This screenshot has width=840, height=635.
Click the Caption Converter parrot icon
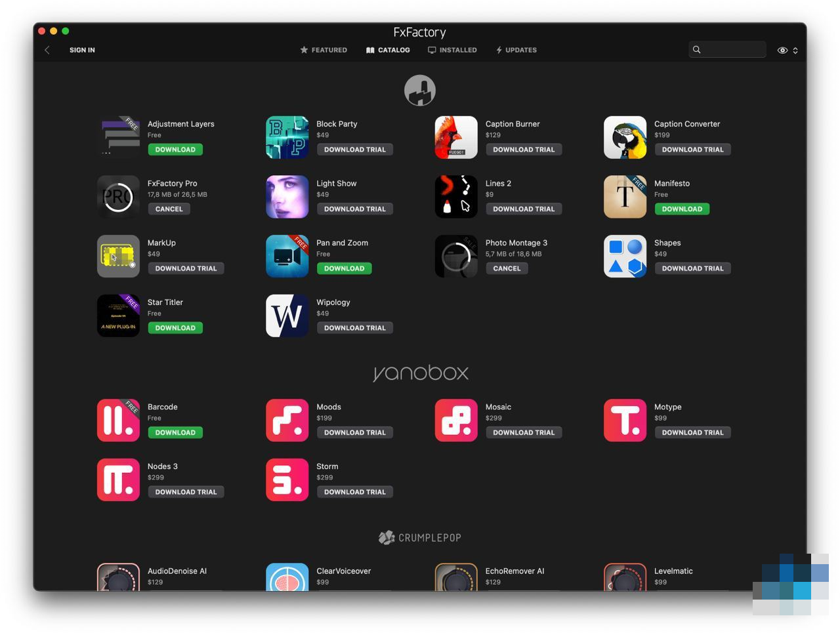(625, 137)
